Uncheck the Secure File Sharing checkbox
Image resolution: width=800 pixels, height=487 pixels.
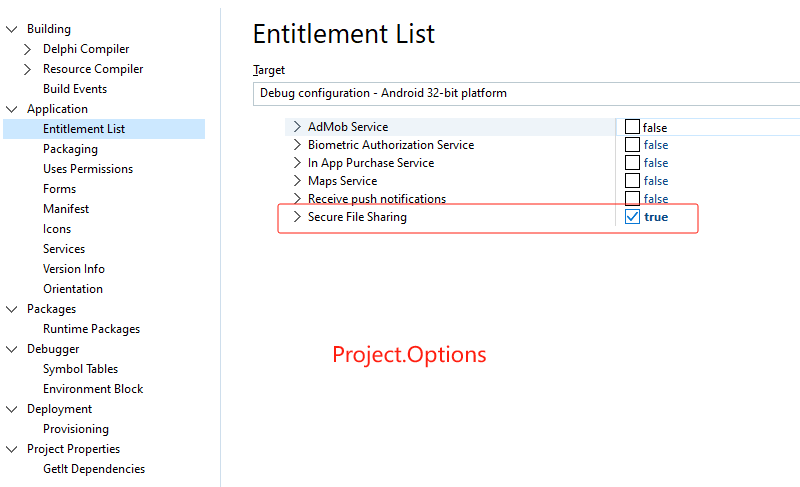coord(632,217)
